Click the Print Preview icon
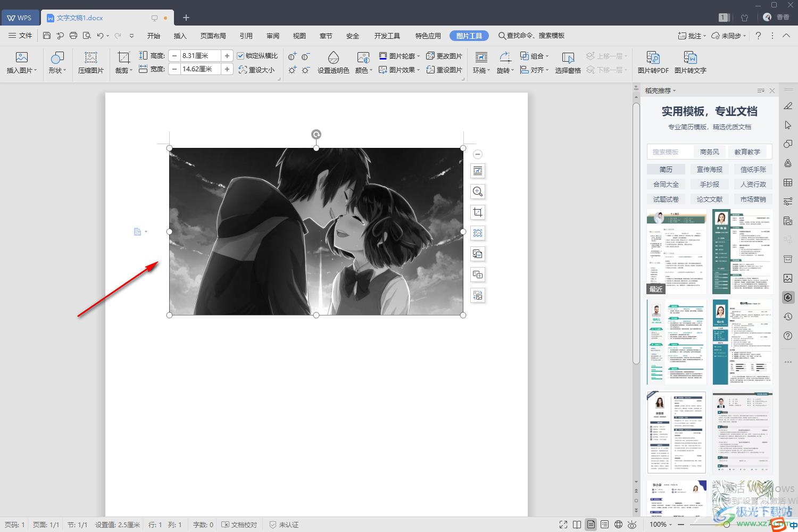The height and width of the screenshot is (532, 798). [x=87, y=36]
